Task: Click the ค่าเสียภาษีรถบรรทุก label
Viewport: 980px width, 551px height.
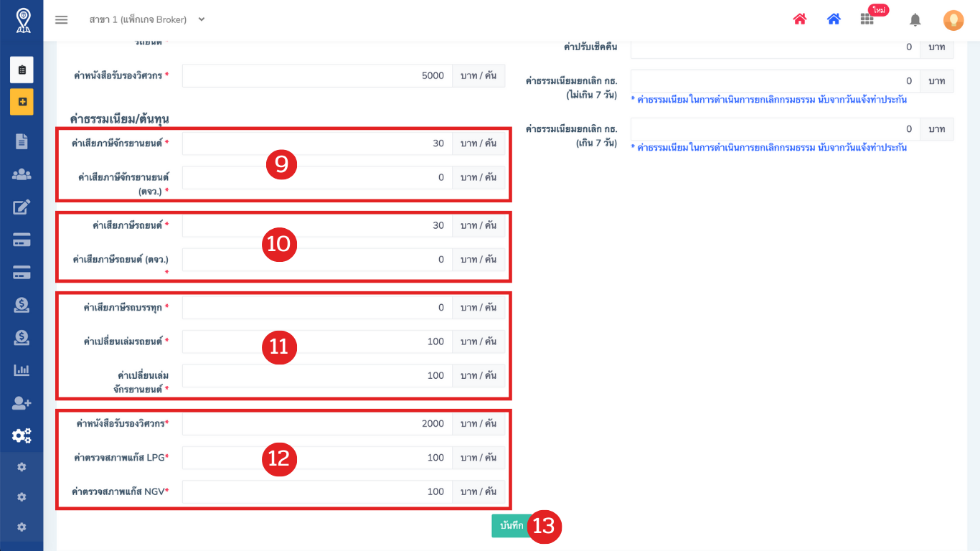Action: (126, 308)
